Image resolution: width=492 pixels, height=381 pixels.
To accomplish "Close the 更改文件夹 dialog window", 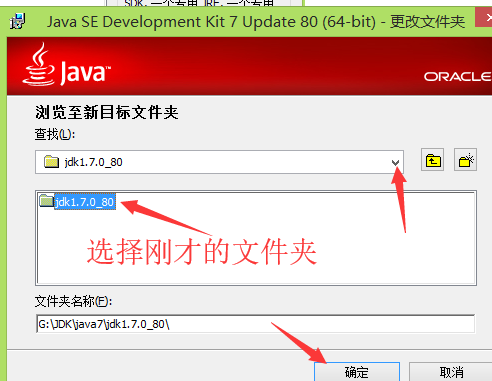I will (485, 18).
